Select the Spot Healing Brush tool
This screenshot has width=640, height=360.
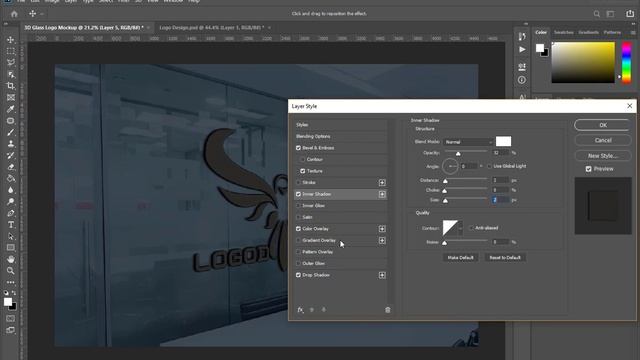tap(11, 121)
